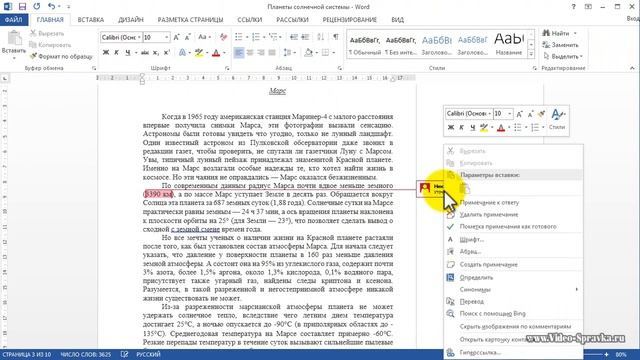Click the zoom in plus button
The height and width of the screenshot is (360, 640).
click(606, 354)
